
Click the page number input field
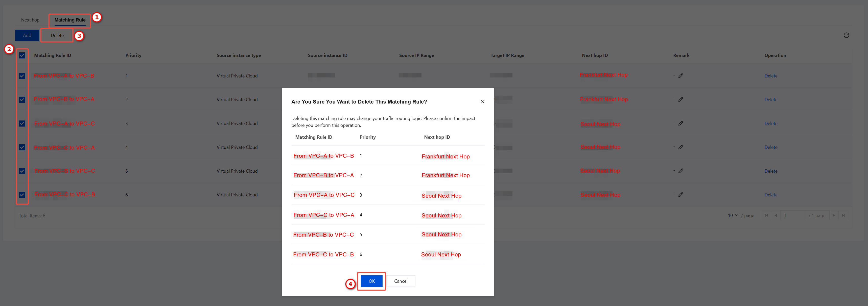click(x=792, y=215)
